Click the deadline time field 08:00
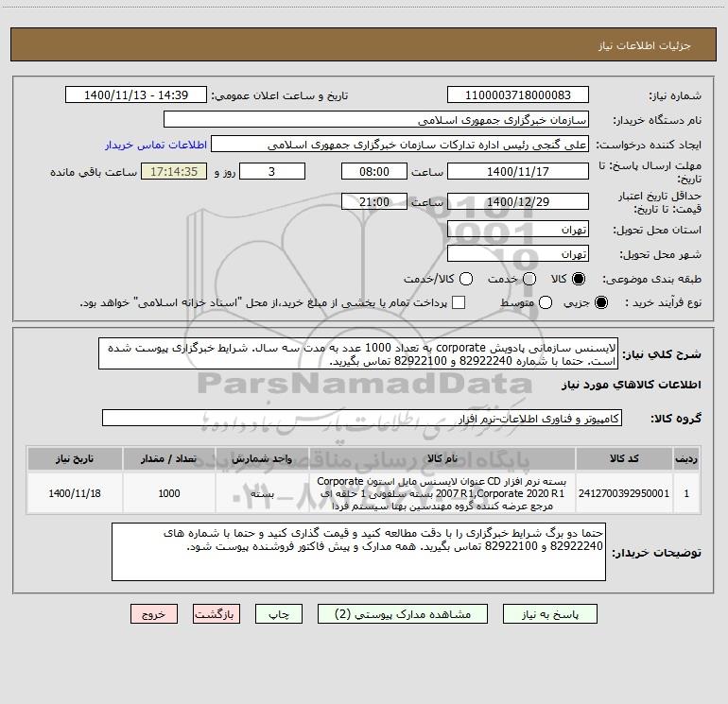 coord(374,171)
